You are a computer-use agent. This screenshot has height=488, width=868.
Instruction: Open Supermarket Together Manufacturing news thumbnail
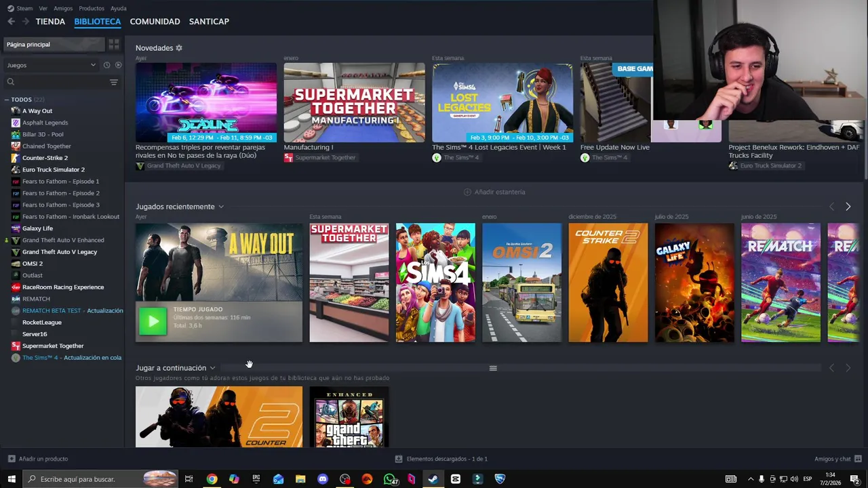[x=354, y=102]
